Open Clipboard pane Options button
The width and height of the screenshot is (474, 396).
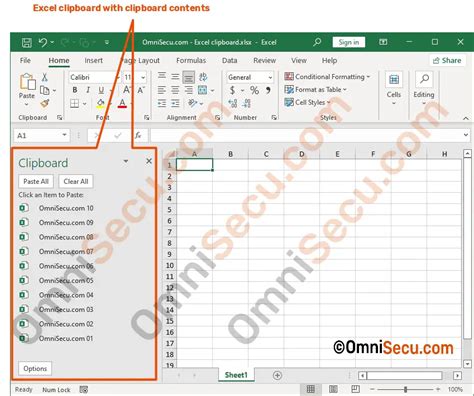click(35, 369)
